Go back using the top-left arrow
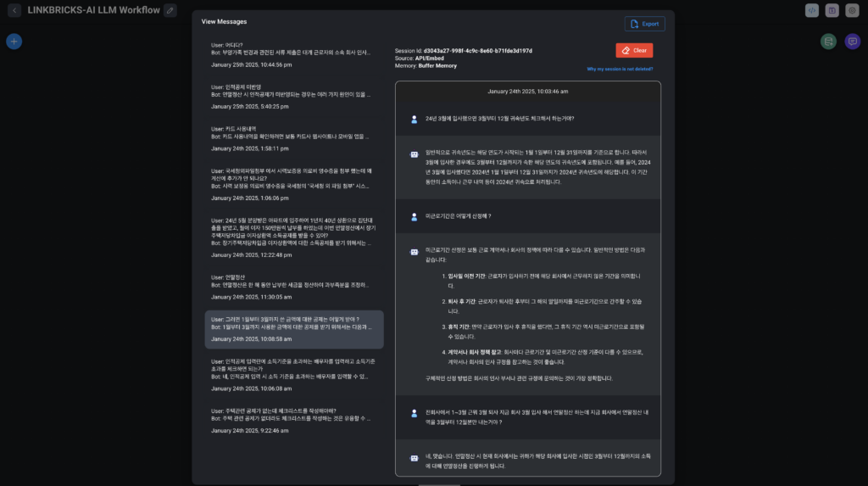 click(14, 10)
